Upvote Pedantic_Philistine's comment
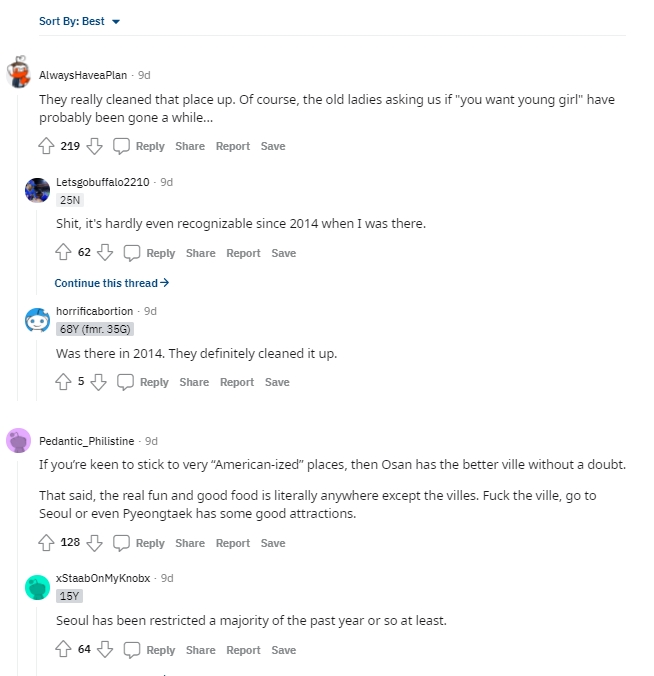 click(46, 543)
